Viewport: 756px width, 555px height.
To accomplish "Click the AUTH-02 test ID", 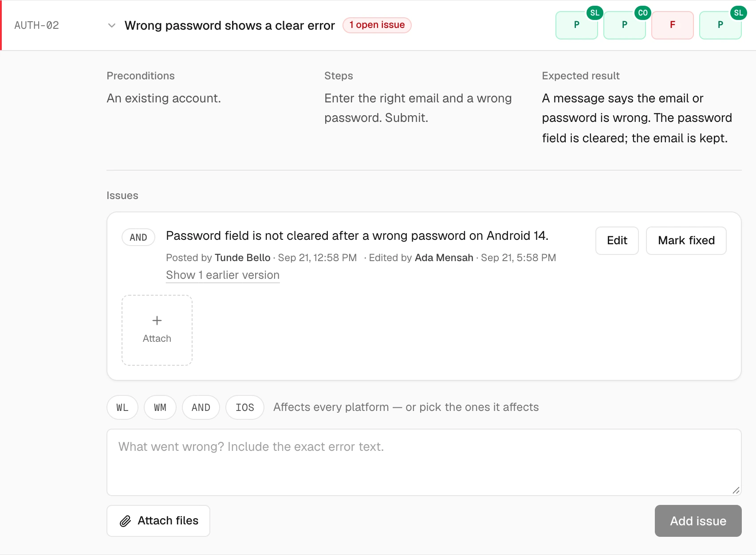I will tap(37, 25).
